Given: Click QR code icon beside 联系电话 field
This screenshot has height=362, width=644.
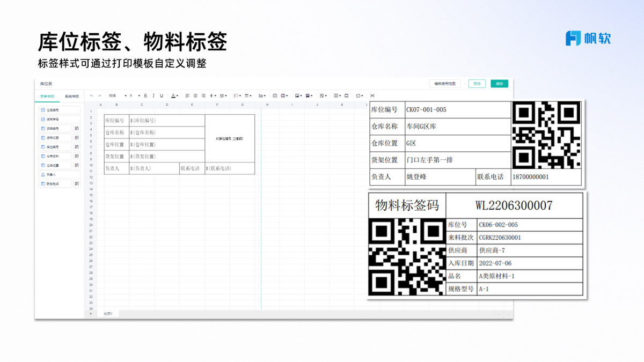Looking at the screenshot, I should click(77, 184).
